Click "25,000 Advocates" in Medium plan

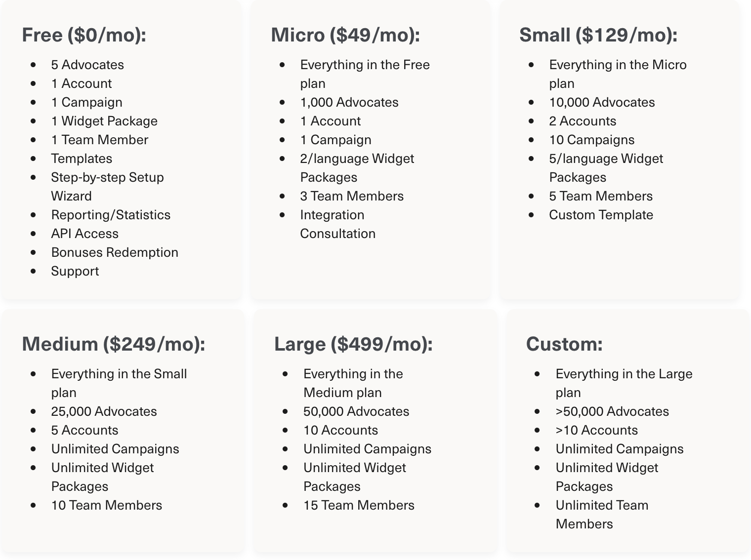coord(104,411)
